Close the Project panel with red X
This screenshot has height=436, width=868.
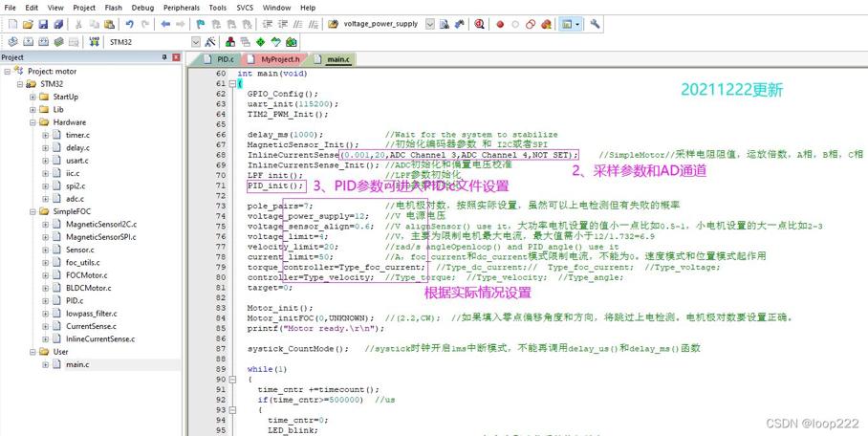click(177, 57)
